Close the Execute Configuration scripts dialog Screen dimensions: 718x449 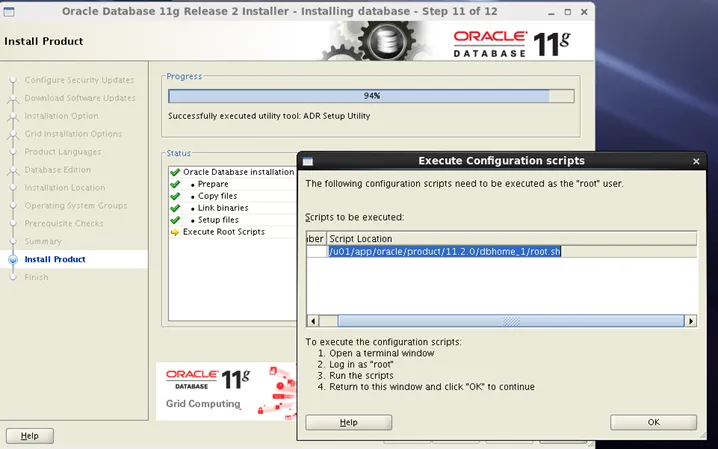coord(696,161)
